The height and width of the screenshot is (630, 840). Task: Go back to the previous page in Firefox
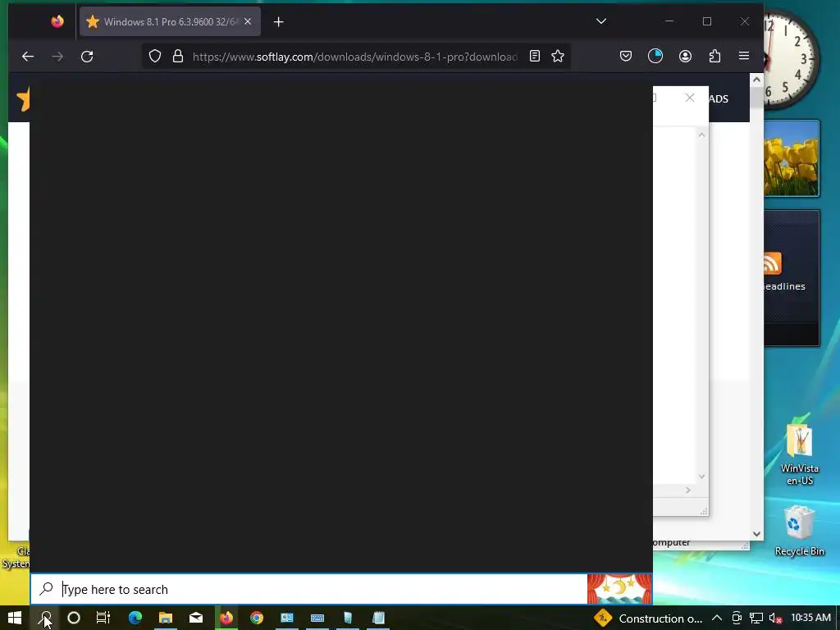click(x=28, y=57)
